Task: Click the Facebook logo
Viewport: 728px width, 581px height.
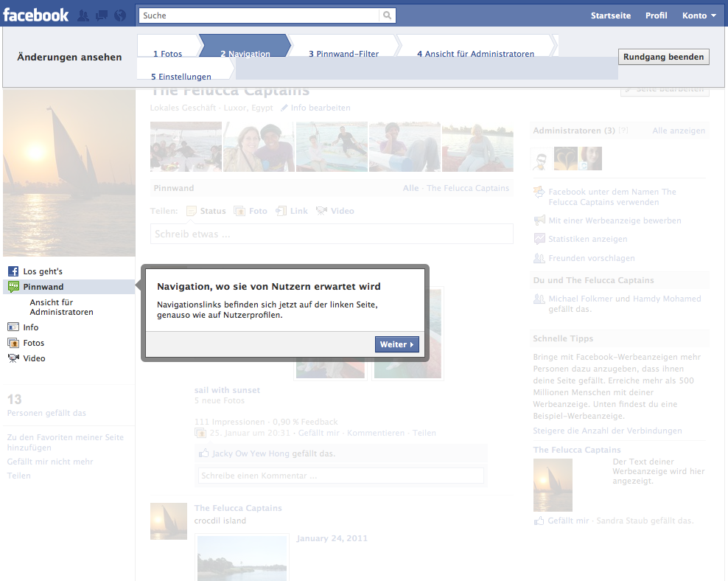Action: [36, 15]
